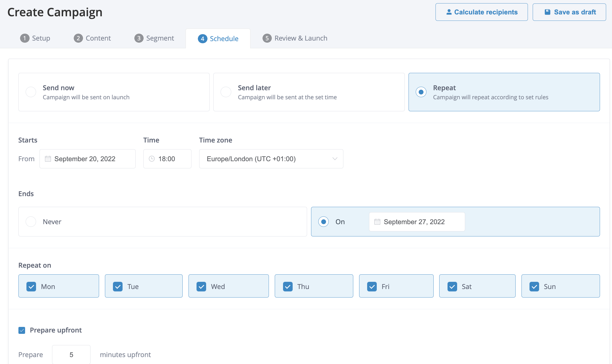Choose the Never ends radio option
The height and width of the screenshot is (364, 612).
pyautogui.click(x=31, y=222)
